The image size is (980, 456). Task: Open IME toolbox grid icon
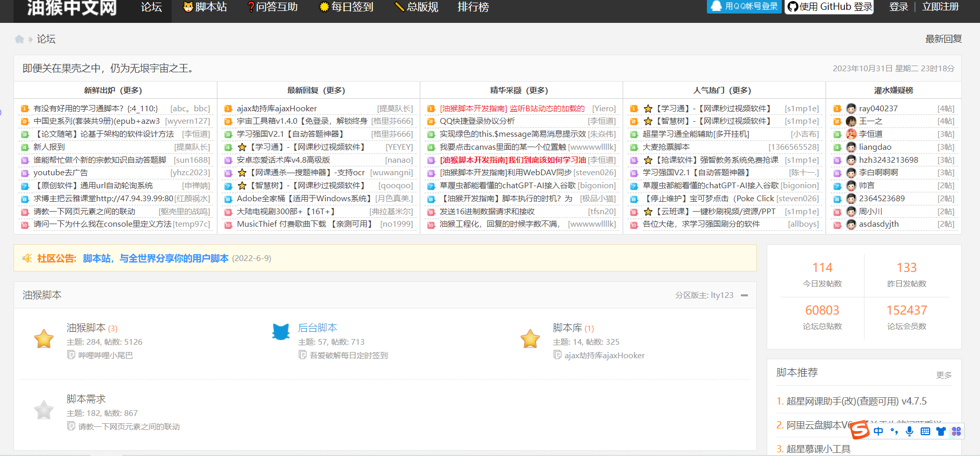956,432
